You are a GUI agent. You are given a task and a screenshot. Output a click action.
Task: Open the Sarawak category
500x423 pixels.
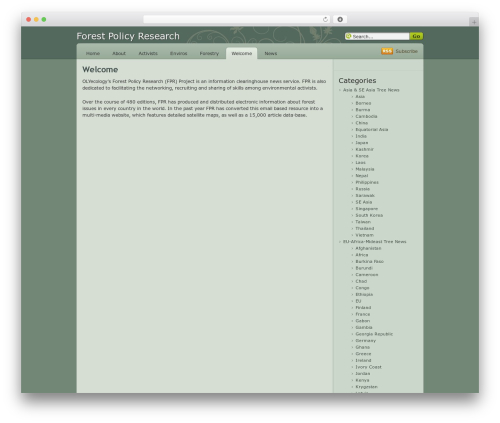tap(365, 196)
